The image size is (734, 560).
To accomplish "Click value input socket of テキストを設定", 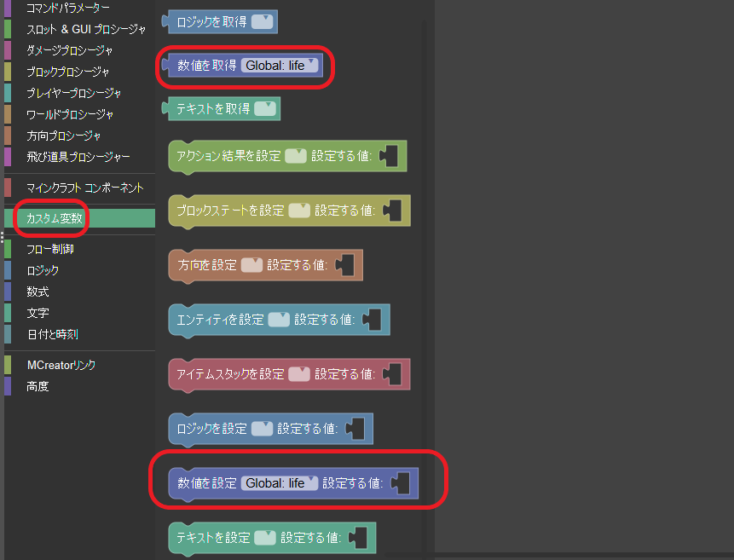I will click(x=359, y=538).
